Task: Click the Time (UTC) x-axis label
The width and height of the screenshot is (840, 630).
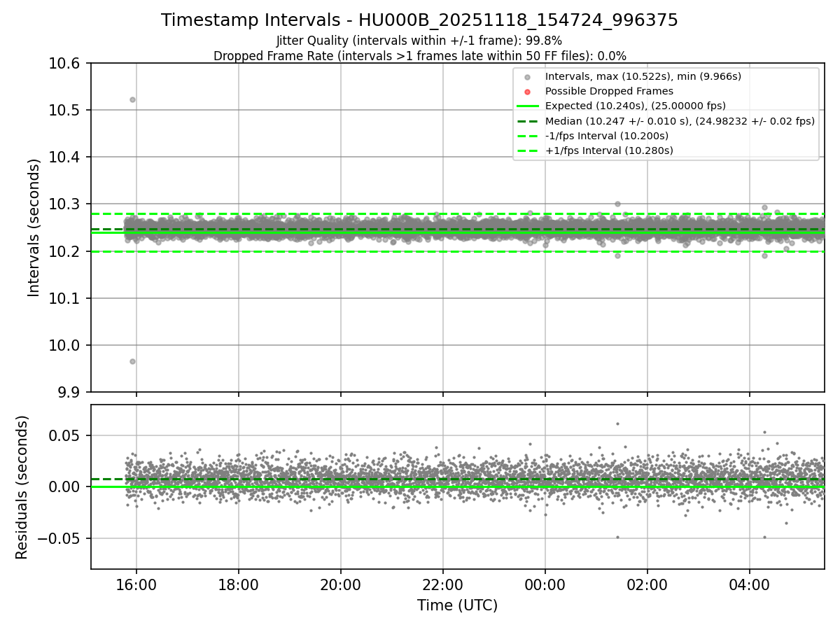Action: click(x=457, y=605)
